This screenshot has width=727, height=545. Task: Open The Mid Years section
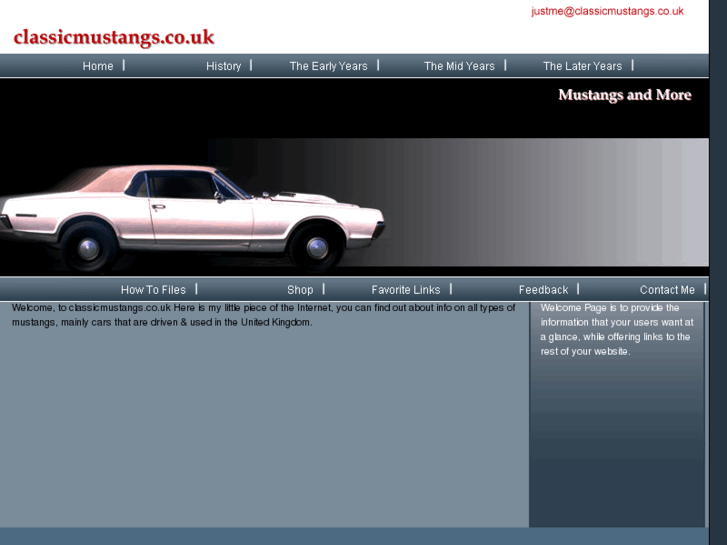(x=459, y=66)
